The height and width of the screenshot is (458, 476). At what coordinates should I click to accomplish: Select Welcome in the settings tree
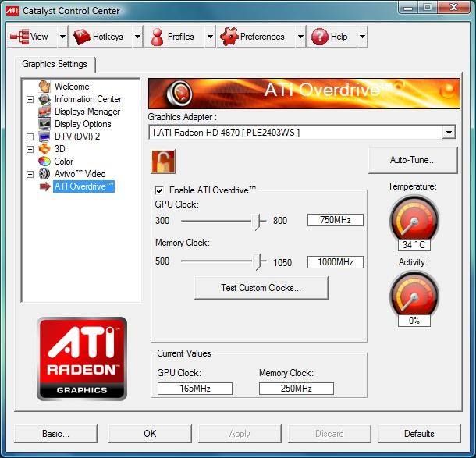[72, 87]
